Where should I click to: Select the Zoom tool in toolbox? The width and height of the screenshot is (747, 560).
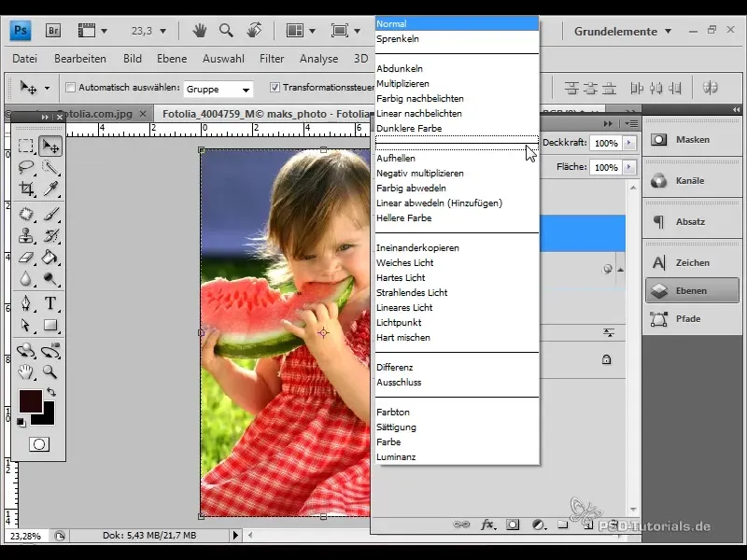click(50, 371)
